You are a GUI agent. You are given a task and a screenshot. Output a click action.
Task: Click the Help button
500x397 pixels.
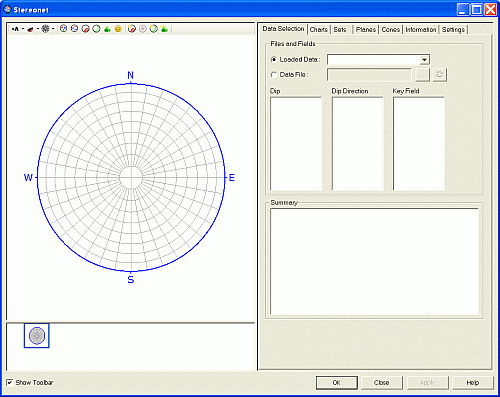click(473, 383)
